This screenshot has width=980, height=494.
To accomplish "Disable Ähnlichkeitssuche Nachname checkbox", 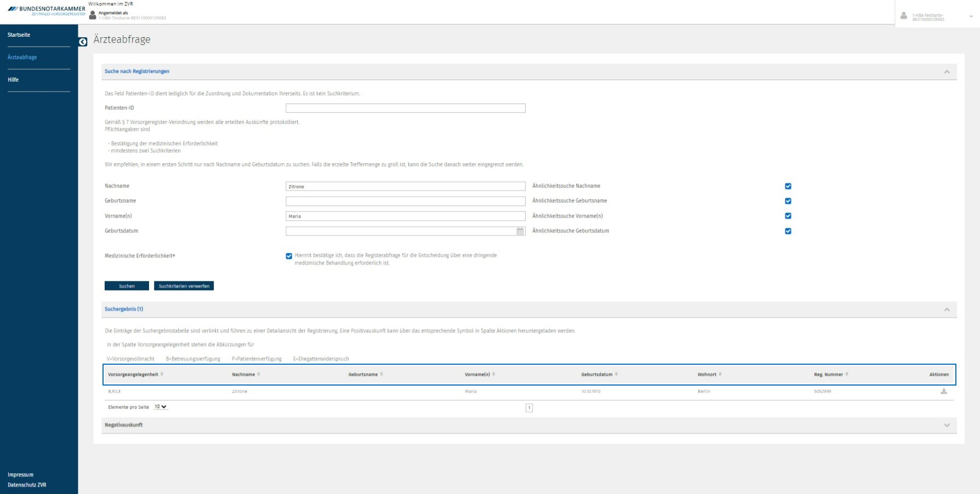I will [788, 186].
